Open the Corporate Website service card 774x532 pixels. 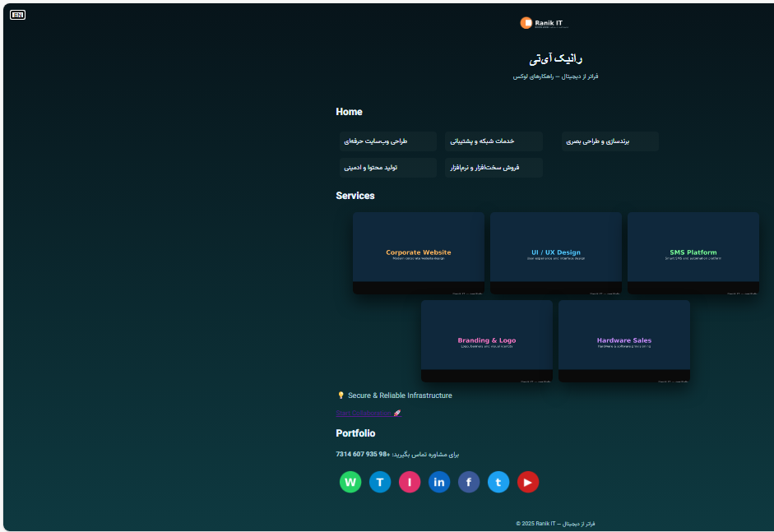click(x=419, y=252)
